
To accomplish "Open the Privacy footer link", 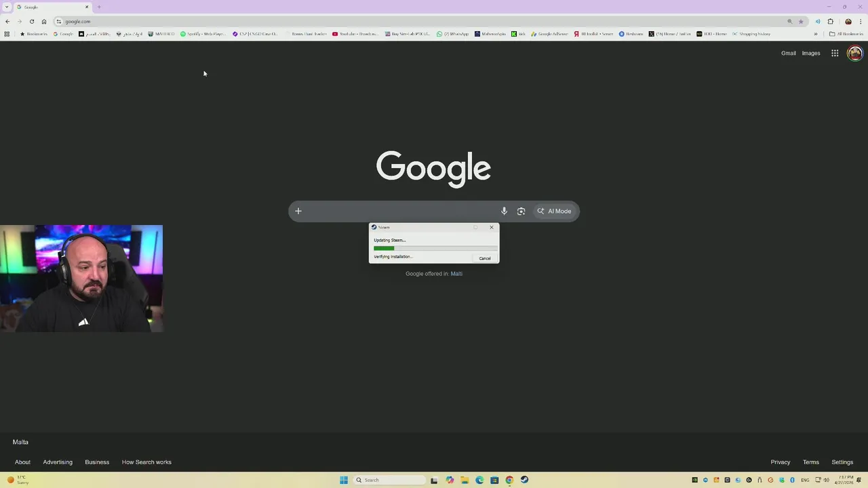I will [x=780, y=462].
